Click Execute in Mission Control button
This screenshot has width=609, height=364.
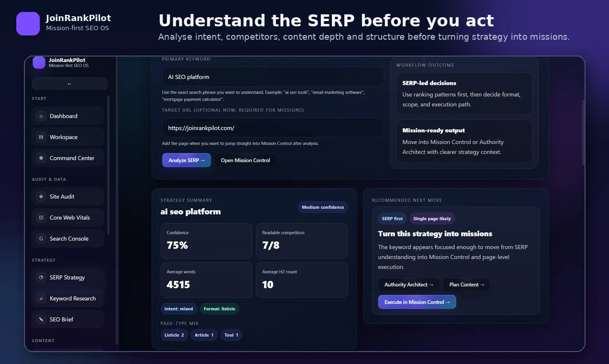tap(417, 302)
